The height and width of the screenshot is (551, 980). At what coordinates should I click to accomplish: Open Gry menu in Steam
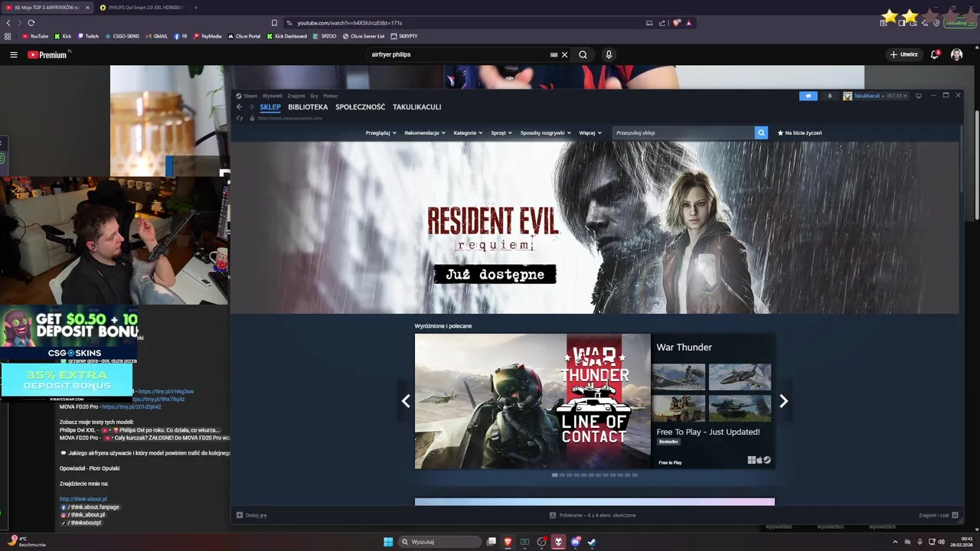pos(314,96)
